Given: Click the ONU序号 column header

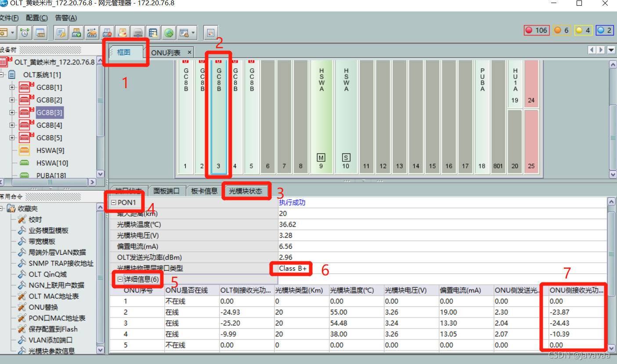Looking at the screenshot, I should [x=137, y=290].
